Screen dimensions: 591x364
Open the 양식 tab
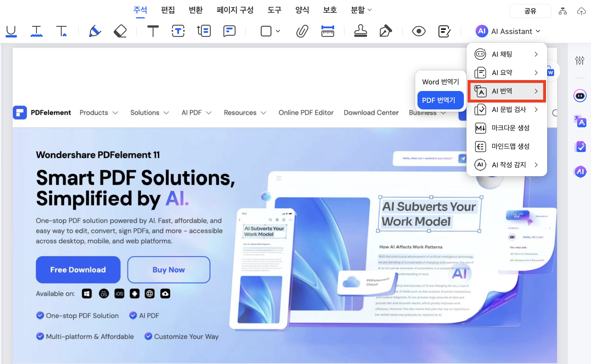(302, 10)
